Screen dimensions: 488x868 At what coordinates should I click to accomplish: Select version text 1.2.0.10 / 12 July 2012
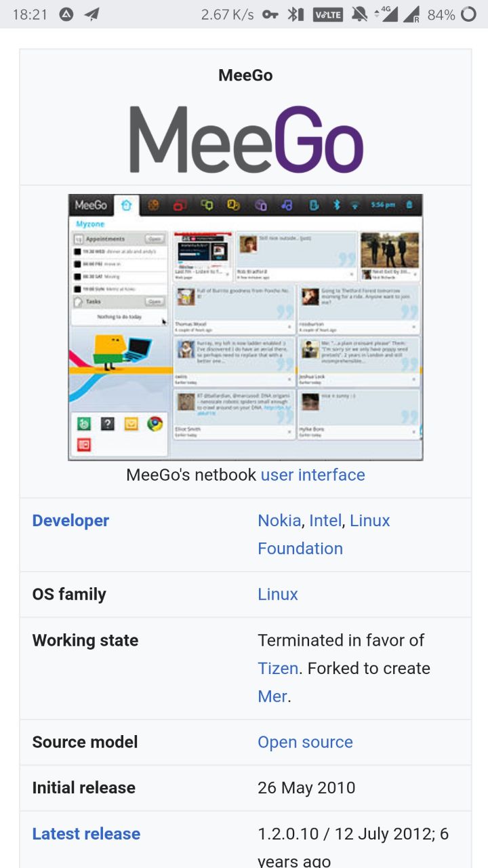pyautogui.click(x=346, y=834)
